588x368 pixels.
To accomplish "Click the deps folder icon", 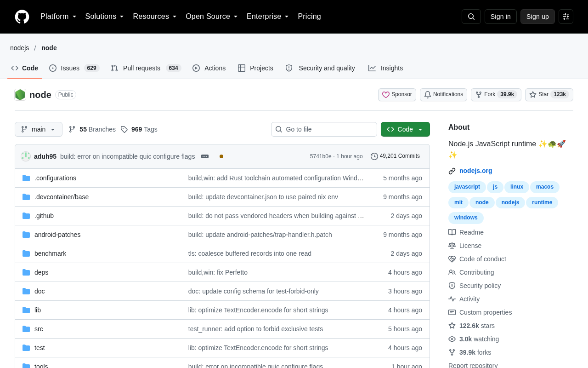I will [26, 272].
